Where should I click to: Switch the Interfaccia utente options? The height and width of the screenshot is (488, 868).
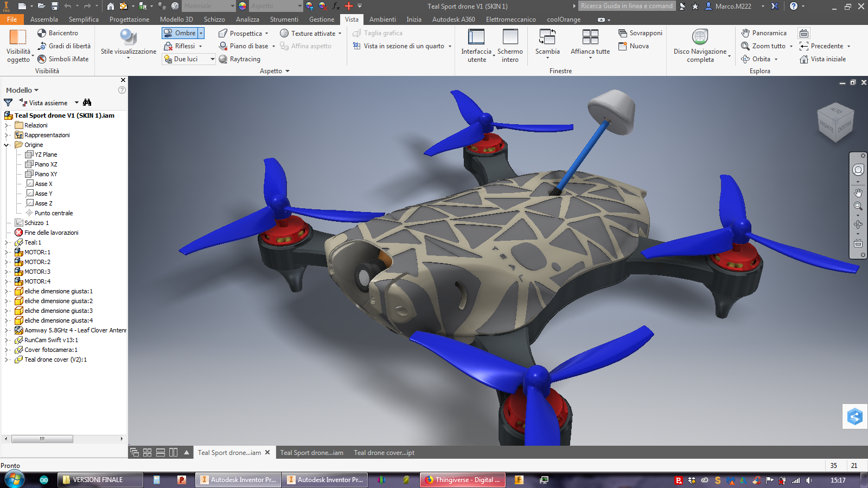click(x=476, y=46)
